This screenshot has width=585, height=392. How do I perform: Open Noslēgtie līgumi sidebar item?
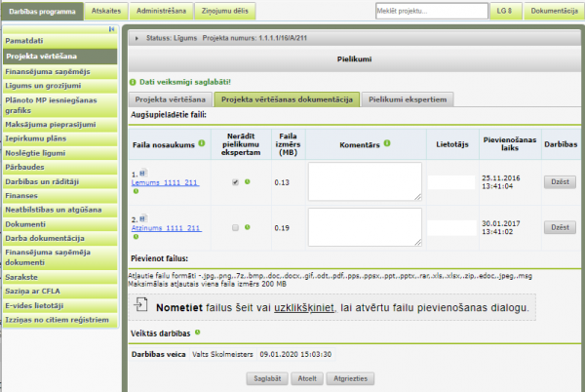pos(60,153)
